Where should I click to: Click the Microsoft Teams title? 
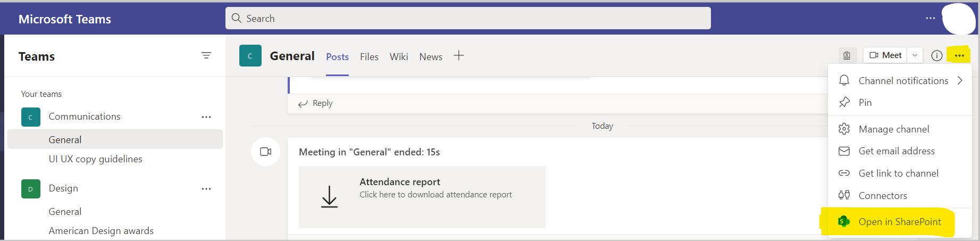65,19
